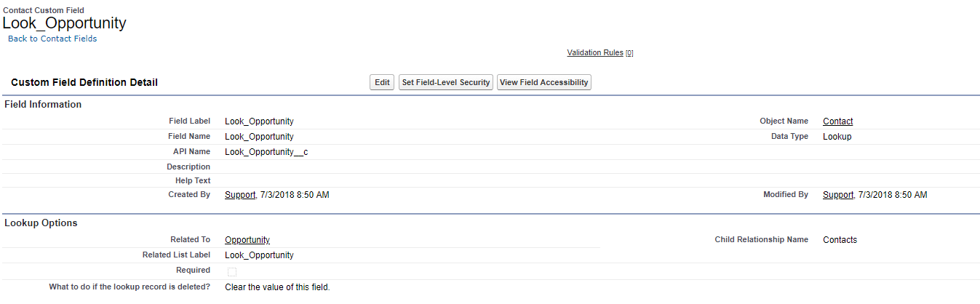
Task: Toggle the Required checkbox
Action: tap(232, 271)
